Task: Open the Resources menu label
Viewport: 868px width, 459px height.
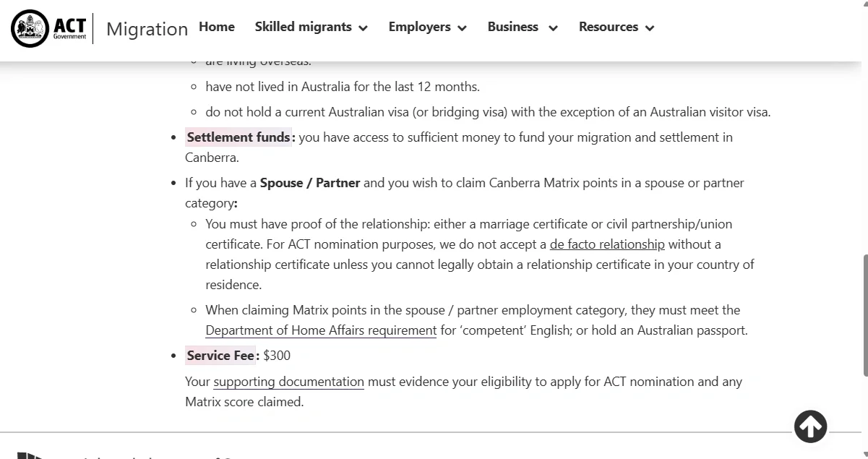Action: coord(609,27)
